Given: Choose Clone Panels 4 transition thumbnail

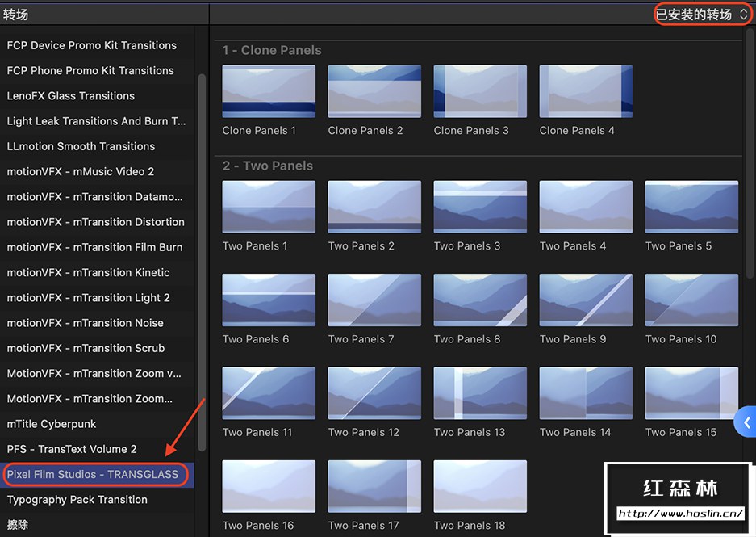Looking at the screenshot, I should [586, 91].
